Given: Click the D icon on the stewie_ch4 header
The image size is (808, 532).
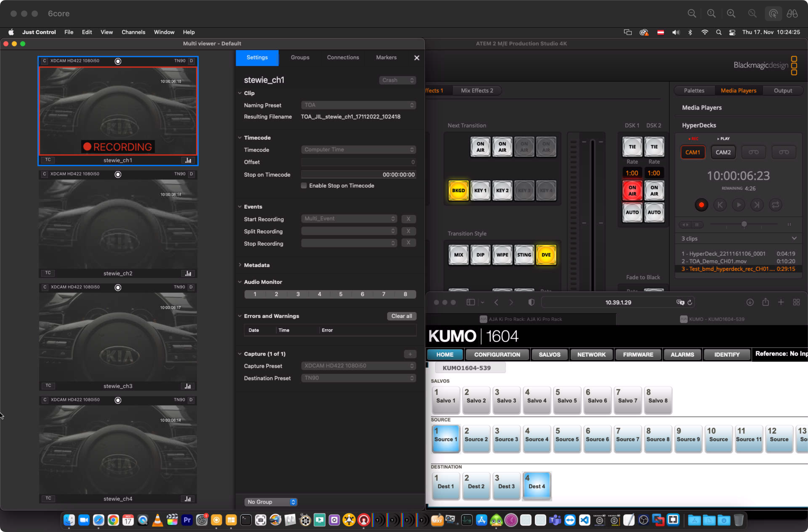Looking at the screenshot, I should [x=191, y=400].
